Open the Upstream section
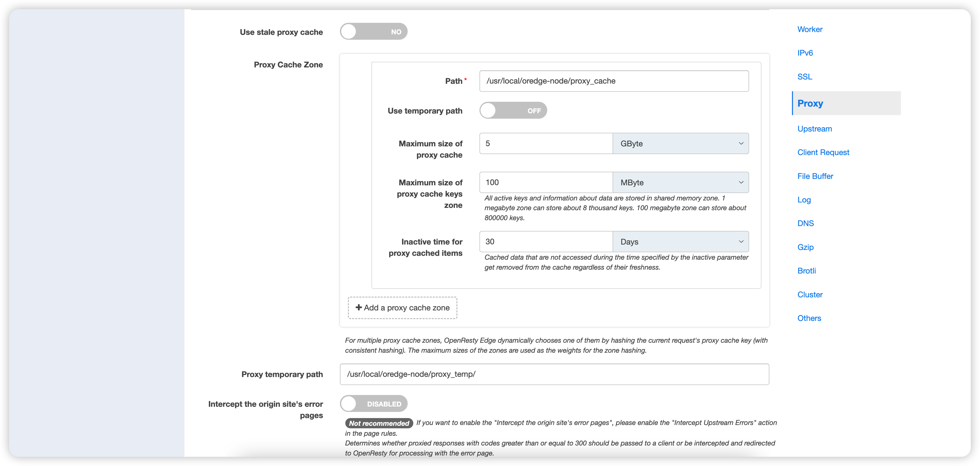980x466 pixels. (815, 129)
